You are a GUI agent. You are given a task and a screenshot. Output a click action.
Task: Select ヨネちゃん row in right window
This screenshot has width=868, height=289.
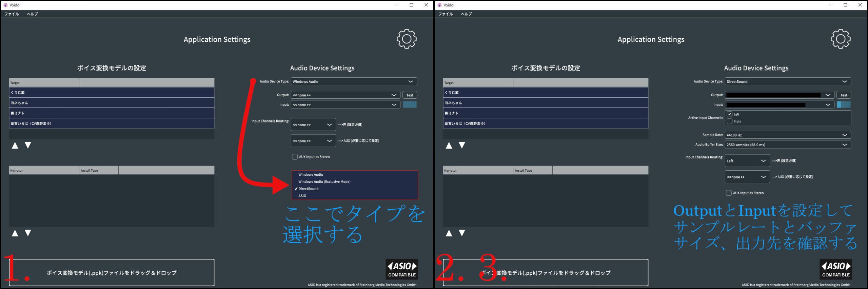(x=546, y=103)
